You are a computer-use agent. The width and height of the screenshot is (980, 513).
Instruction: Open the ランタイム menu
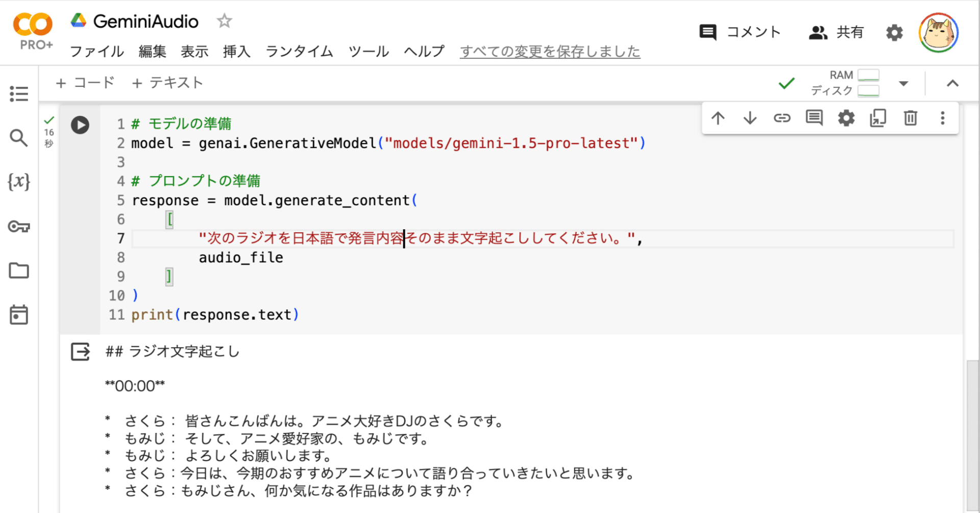click(x=299, y=51)
